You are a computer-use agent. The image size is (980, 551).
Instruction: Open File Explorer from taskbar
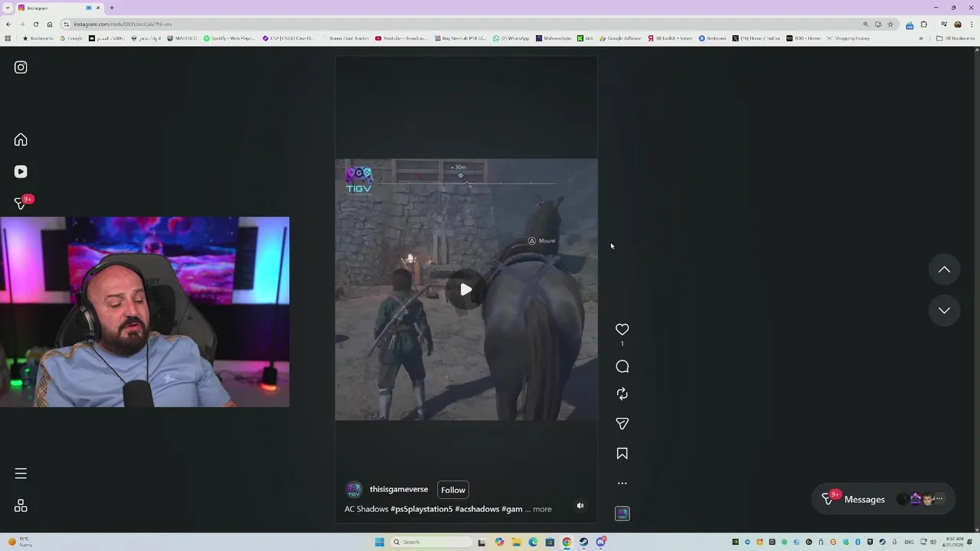(x=516, y=542)
